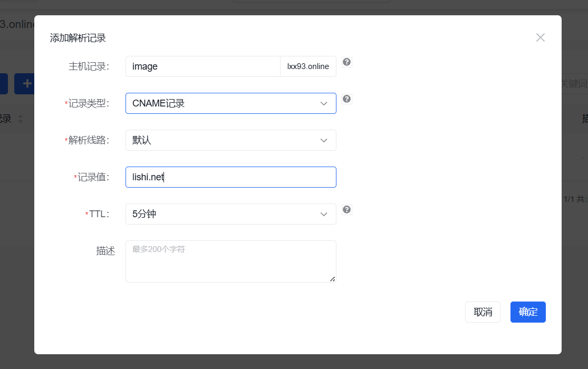
Task: Click the 关键词 search box behind dialog
Action: point(574,84)
